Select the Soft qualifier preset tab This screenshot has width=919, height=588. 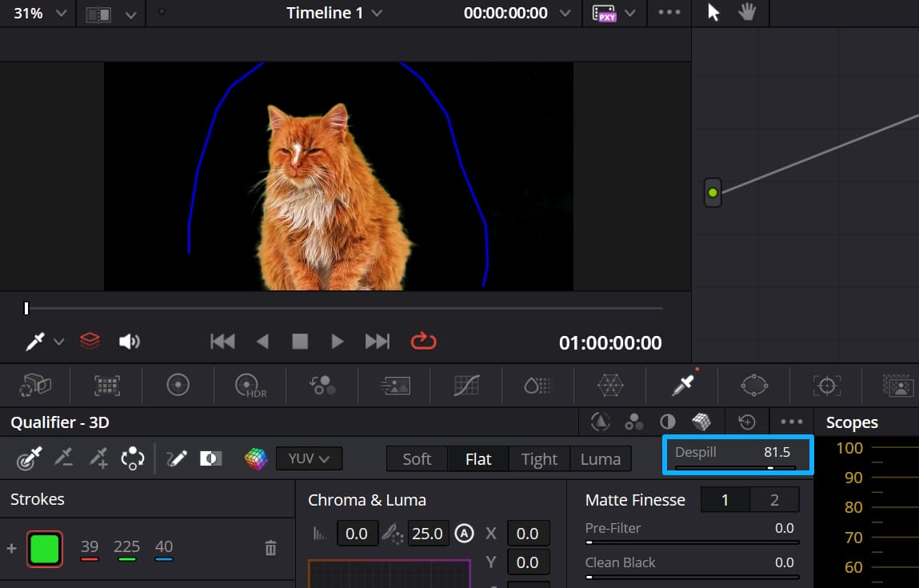coord(417,458)
